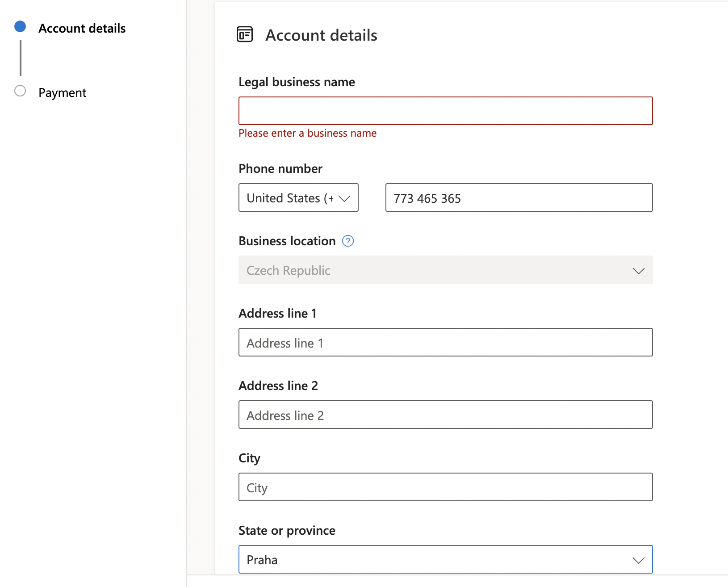Click the Legal business name label
The image size is (728, 587).
[x=297, y=82]
